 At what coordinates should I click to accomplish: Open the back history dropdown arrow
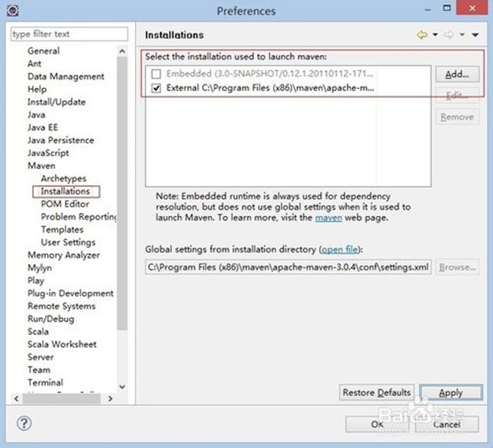[435, 35]
